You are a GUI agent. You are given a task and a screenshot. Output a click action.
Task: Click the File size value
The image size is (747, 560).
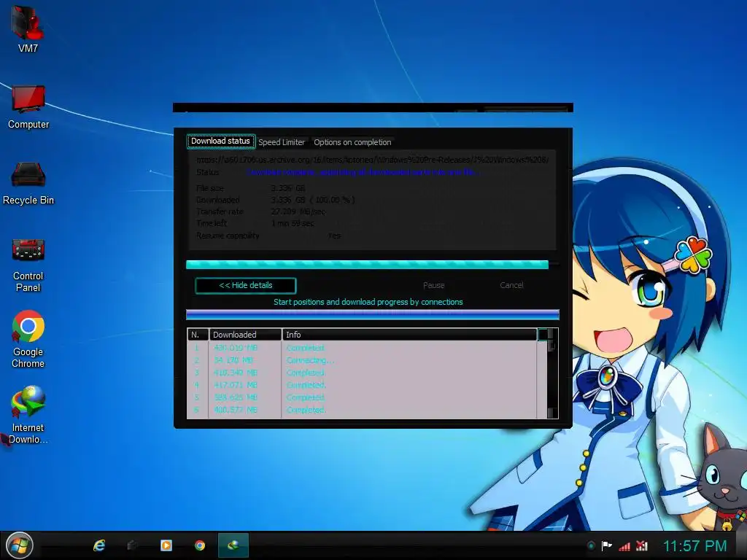(288, 188)
